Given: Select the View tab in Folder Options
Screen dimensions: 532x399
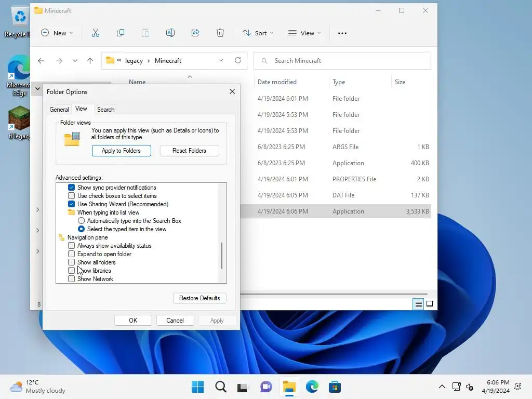Looking at the screenshot, I should coord(81,109).
